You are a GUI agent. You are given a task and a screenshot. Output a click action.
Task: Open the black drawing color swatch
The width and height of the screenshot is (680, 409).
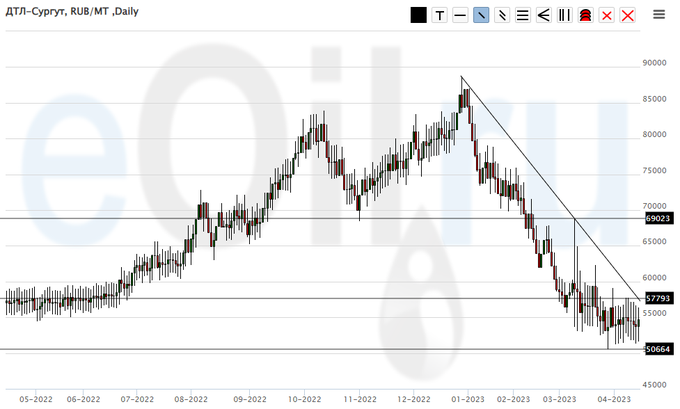pos(418,15)
